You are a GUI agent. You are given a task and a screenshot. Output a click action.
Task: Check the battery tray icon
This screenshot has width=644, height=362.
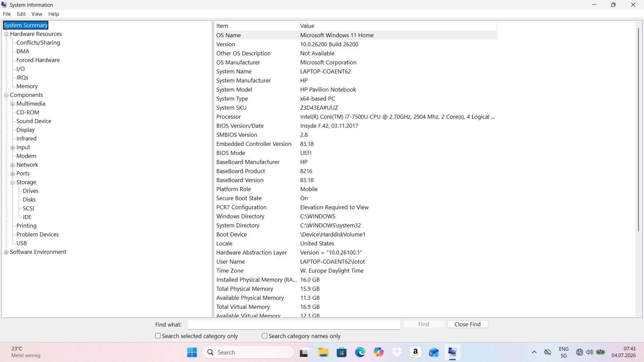(x=601, y=352)
